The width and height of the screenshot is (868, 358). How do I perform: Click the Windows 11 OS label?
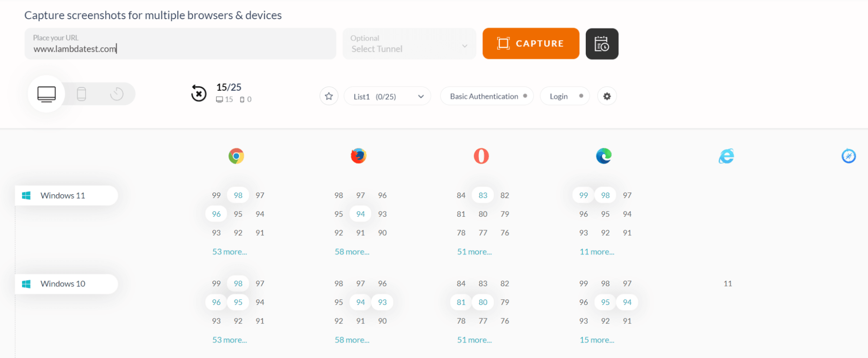click(x=66, y=196)
